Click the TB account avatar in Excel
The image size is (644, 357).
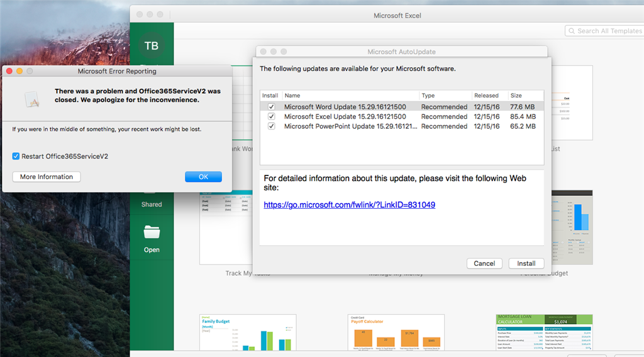(152, 45)
